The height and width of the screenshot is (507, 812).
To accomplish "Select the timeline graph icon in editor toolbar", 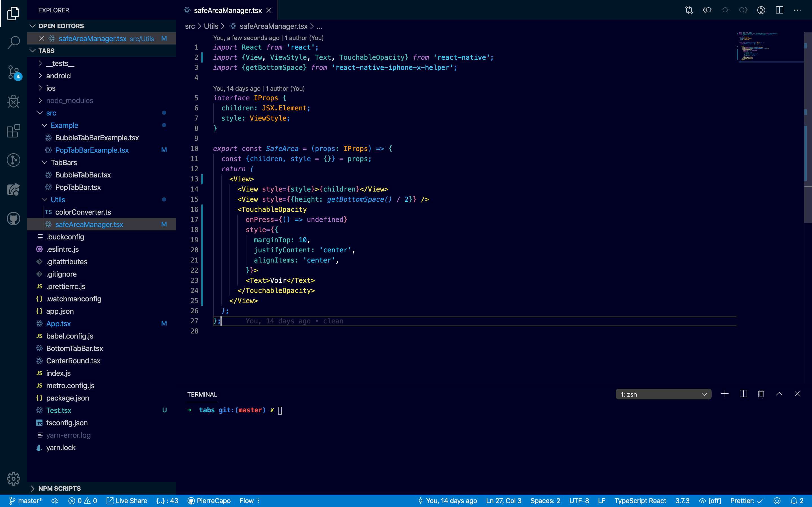I will coord(761,10).
